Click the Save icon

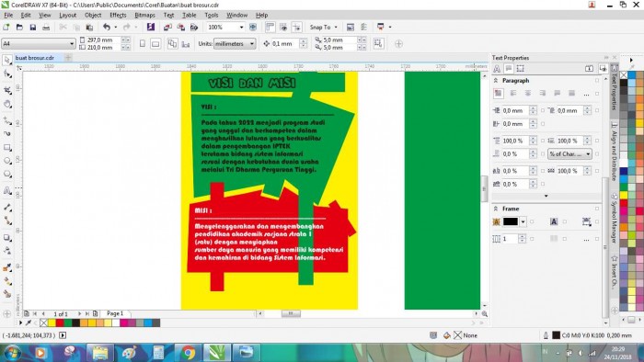[33, 27]
